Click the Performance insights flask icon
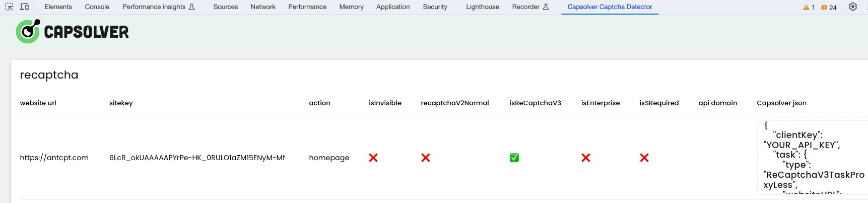 click(191, 7)
